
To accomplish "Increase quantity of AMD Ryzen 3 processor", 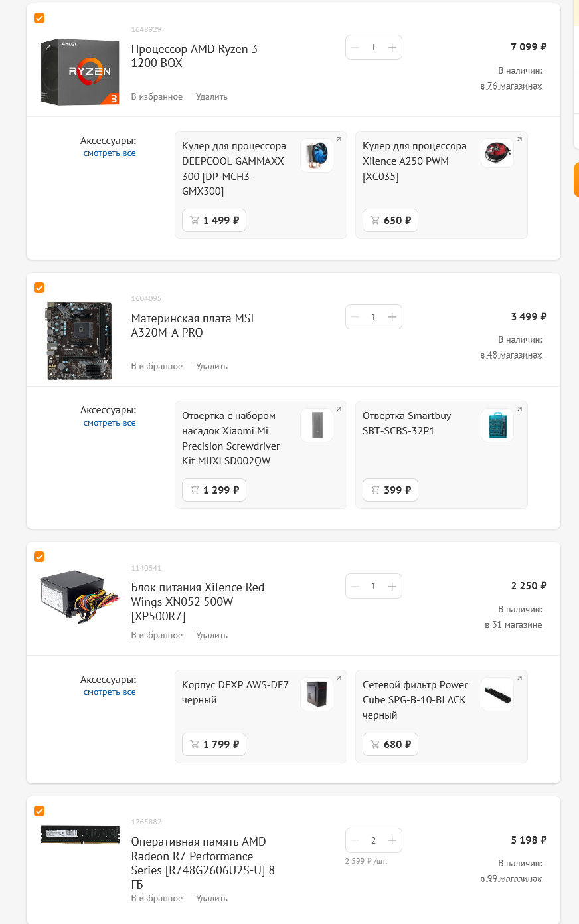I will (392, 48).
